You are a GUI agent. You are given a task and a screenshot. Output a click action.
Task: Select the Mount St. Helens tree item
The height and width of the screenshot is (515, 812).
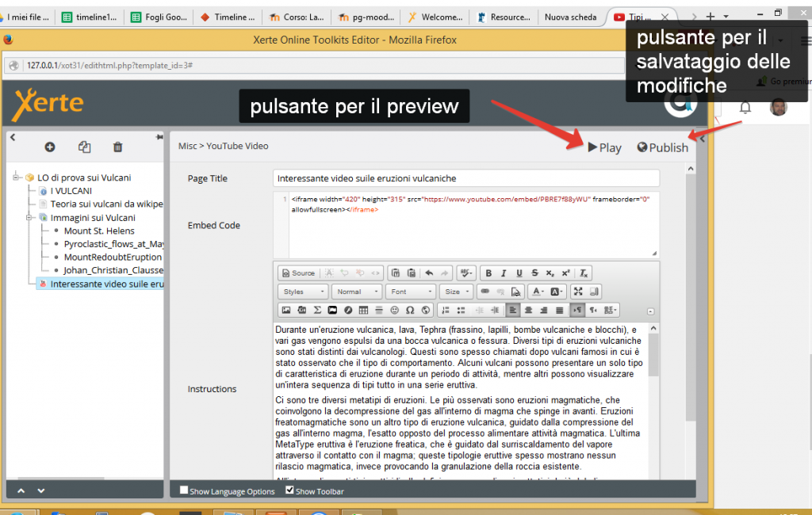99,231
